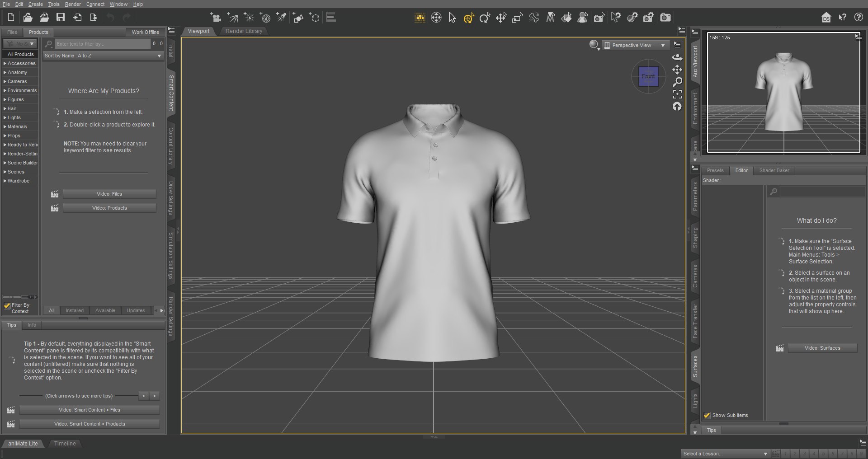Switch to Render Library tab

(x=244, y=31)
